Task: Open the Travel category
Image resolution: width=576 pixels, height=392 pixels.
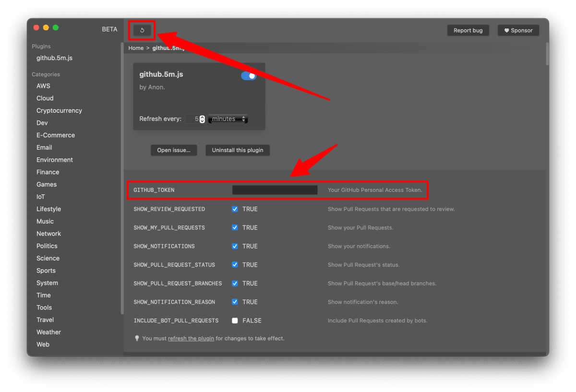Action: tap(45, 320)
